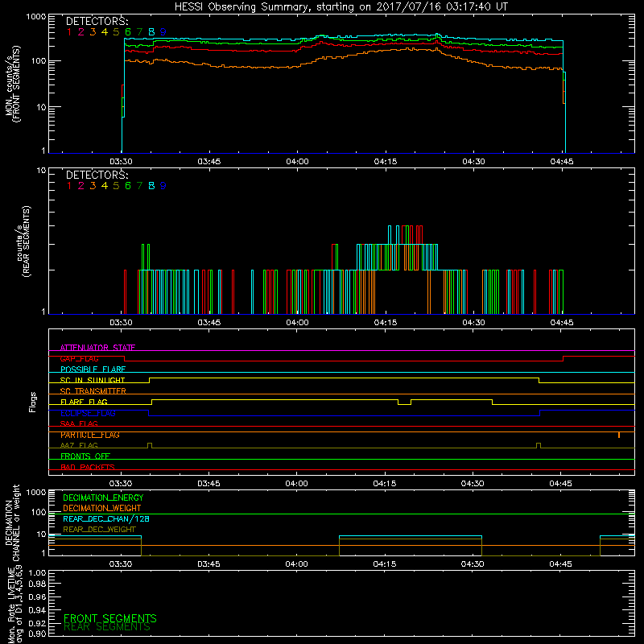
Task: Select cyan detector 8 in front segments legend
Action: (x=151, y=32)
